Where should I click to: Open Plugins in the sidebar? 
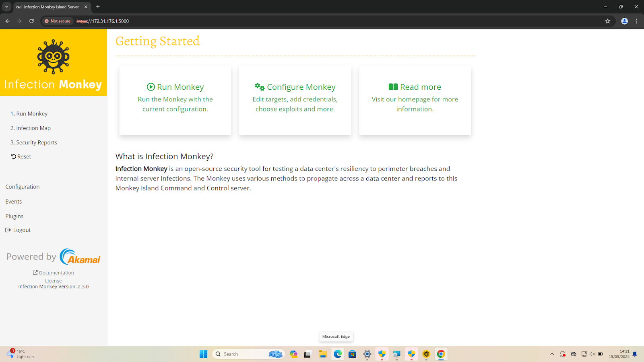[14, 216]
